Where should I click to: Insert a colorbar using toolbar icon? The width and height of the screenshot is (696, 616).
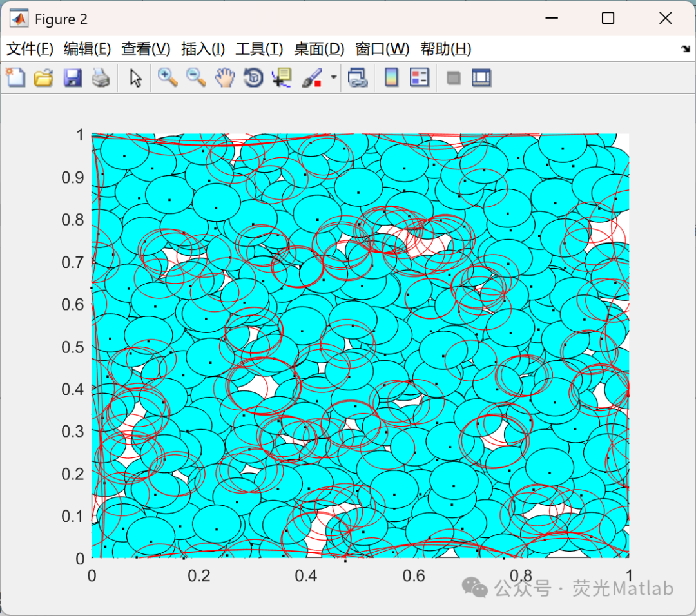391,78
